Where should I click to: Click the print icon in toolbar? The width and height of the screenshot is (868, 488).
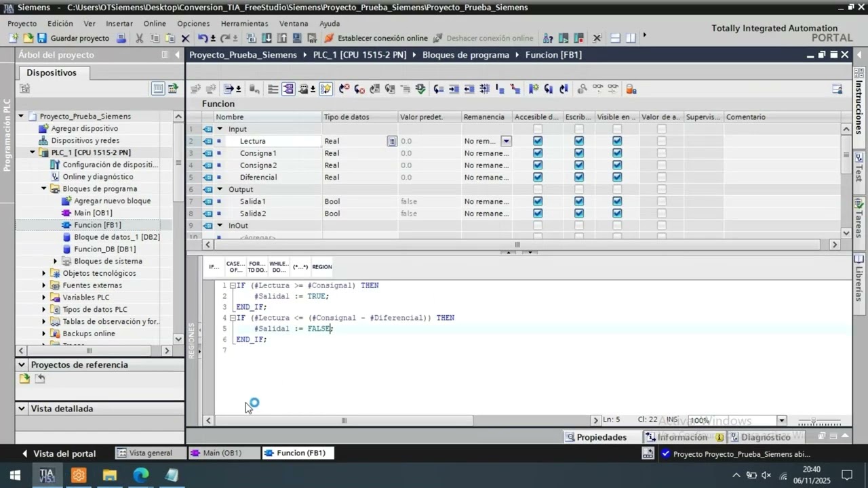121,38
